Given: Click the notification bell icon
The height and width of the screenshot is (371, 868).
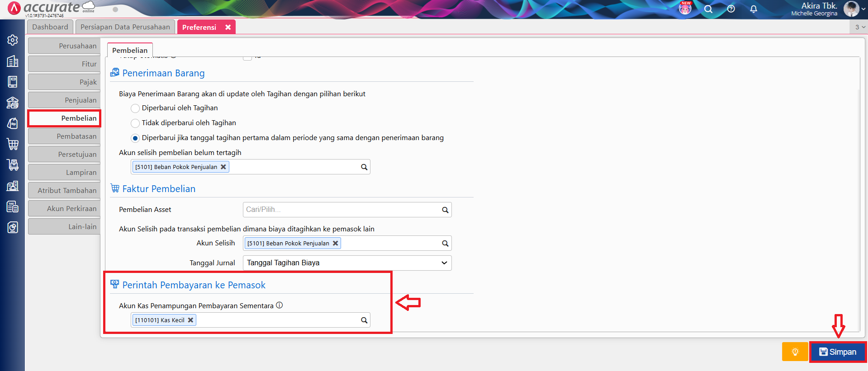Looking at the screenshot, I should pyautogui.click(x=754, y=9).
